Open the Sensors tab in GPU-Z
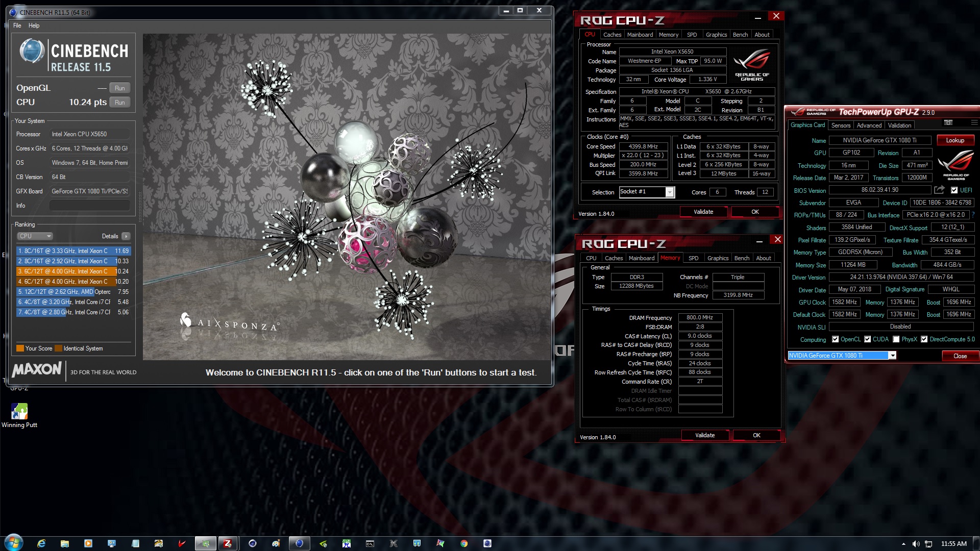The image size is (980, 551). pos(841,126)
